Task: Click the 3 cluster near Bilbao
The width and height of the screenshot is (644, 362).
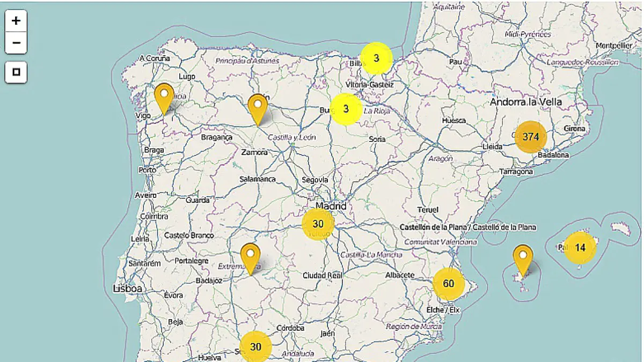Action: pos(376,58)
